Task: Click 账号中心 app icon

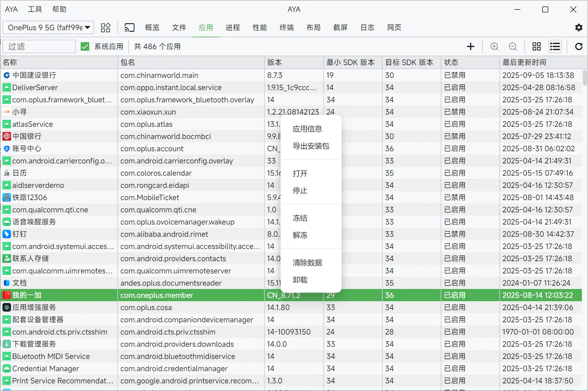Action: point(7,148)
